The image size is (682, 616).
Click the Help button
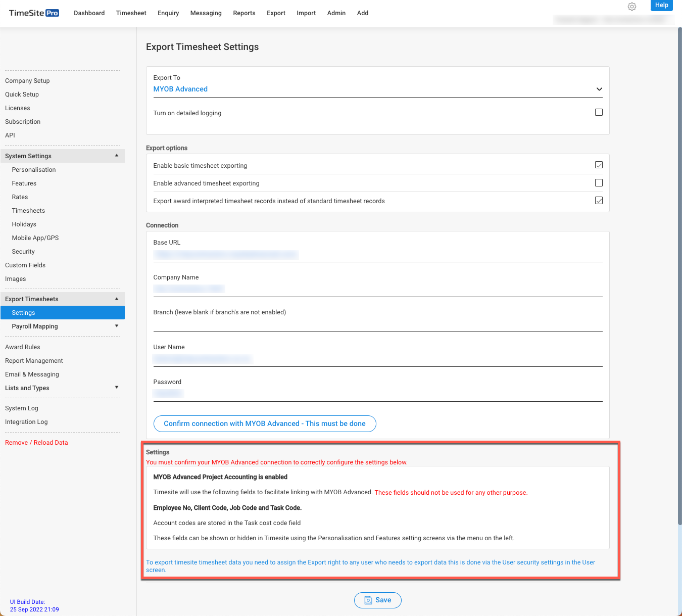coord(661,5)
